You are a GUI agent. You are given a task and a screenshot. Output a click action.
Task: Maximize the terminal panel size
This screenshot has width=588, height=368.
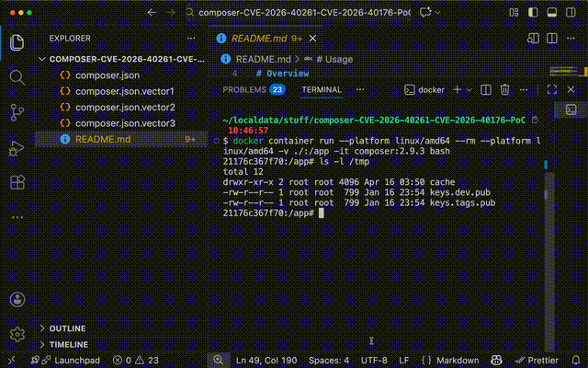(551, 89)
